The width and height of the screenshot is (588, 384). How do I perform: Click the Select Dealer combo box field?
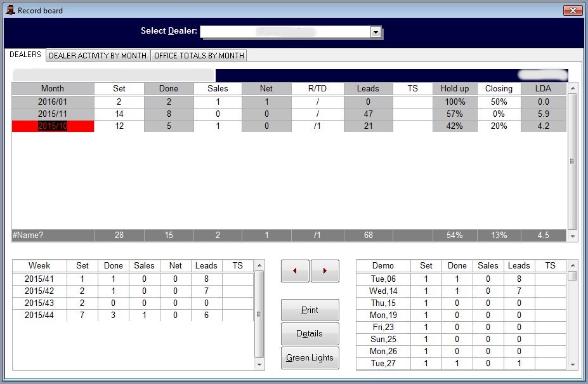[x=291, y=32]
